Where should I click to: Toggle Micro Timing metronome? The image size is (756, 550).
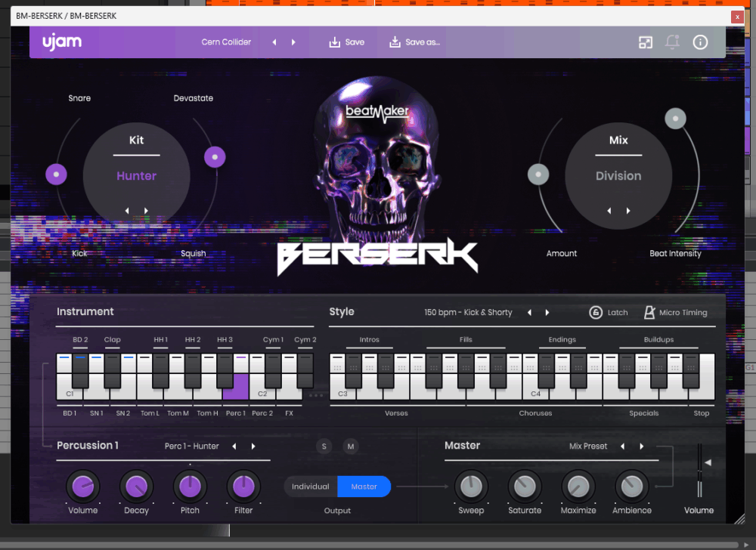(675, 313)
